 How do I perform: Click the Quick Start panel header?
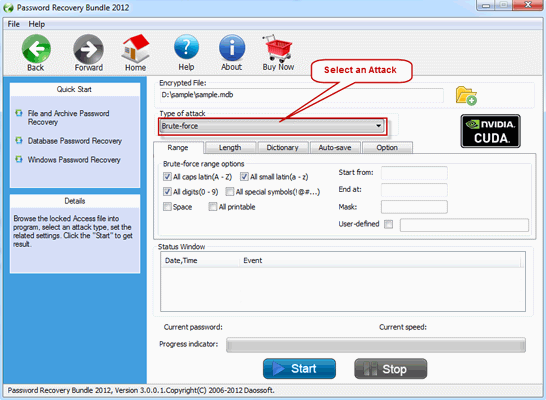point(75,89)
